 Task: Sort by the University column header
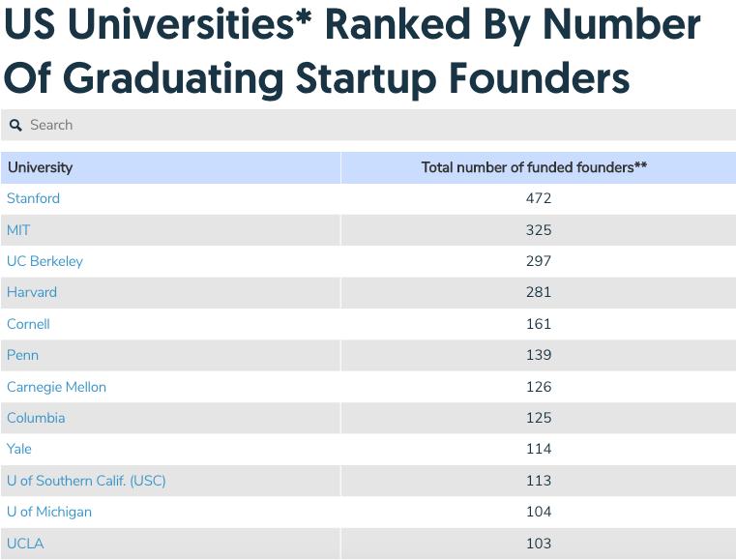click(x=41, y=167)
